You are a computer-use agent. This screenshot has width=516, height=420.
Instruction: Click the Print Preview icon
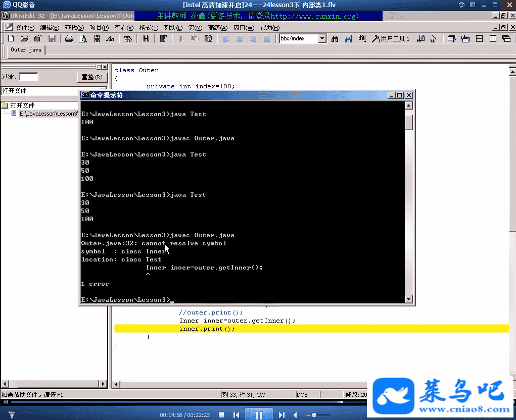tap(83, 38)
